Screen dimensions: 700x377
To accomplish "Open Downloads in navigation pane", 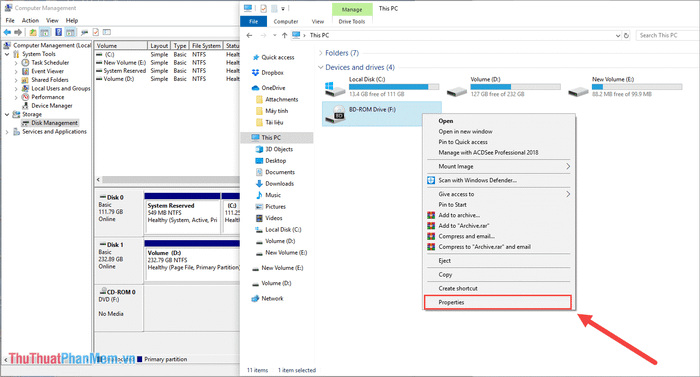I will pos(279,184).
